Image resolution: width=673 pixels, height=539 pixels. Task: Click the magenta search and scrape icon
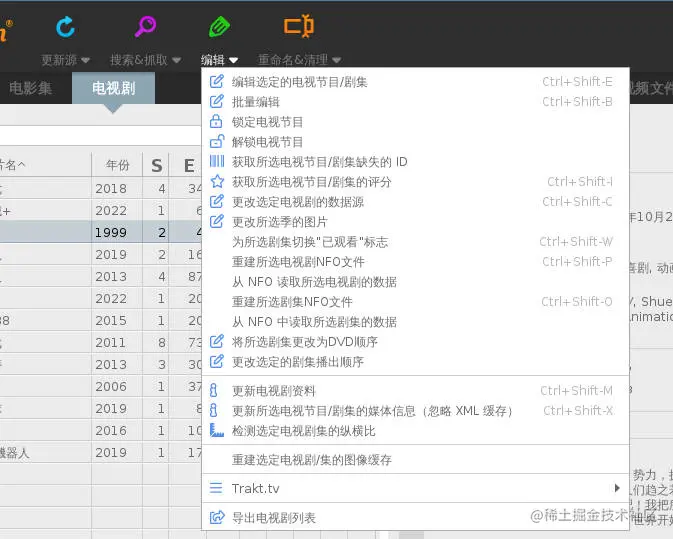point(146,26)
